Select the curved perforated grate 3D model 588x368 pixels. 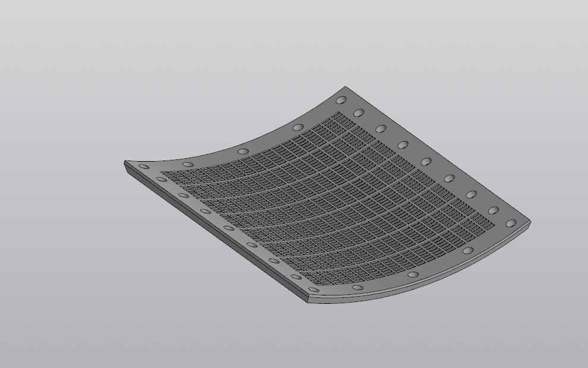[x=327, y=195]
